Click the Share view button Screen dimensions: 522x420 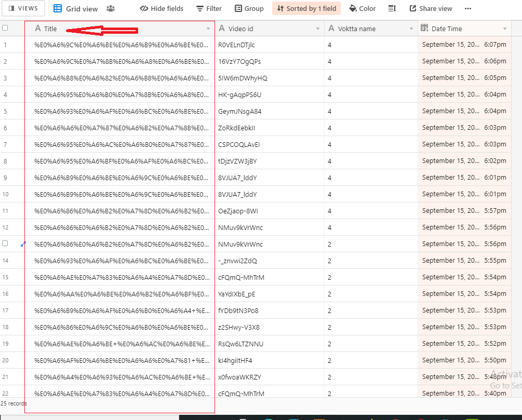tap(431, 8)
